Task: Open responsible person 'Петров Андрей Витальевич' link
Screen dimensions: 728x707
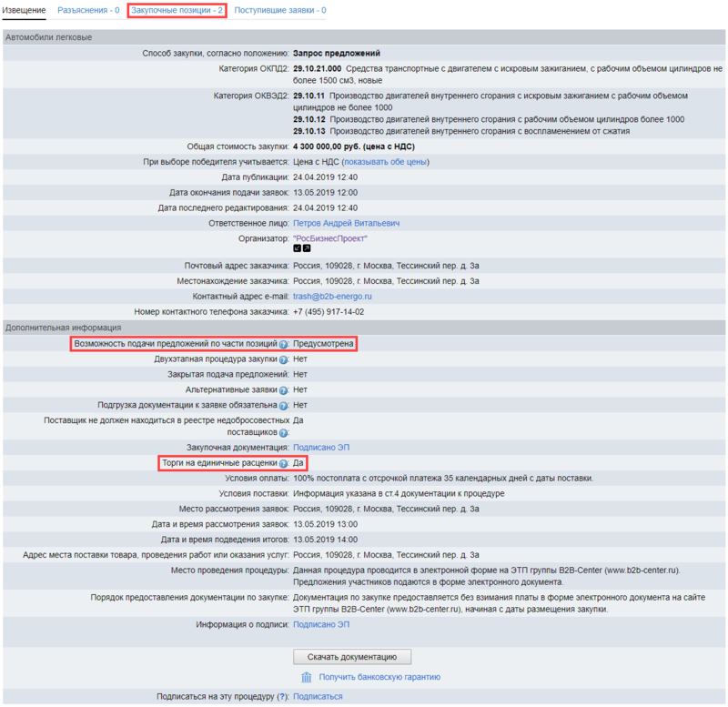Action: point(346,223)
